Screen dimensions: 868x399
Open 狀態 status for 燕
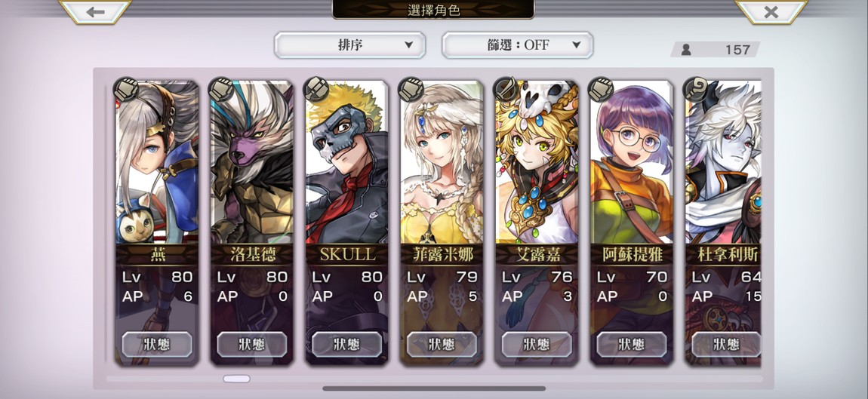157,344
